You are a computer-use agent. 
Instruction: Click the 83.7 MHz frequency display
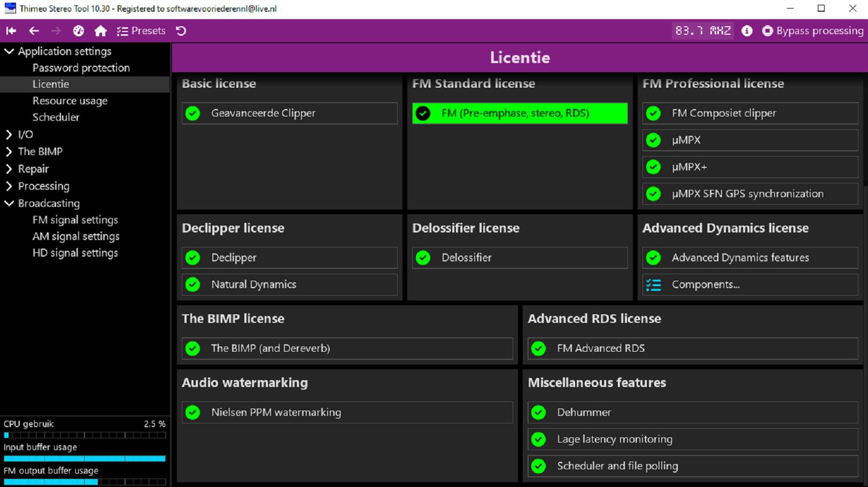coord(703,31)
